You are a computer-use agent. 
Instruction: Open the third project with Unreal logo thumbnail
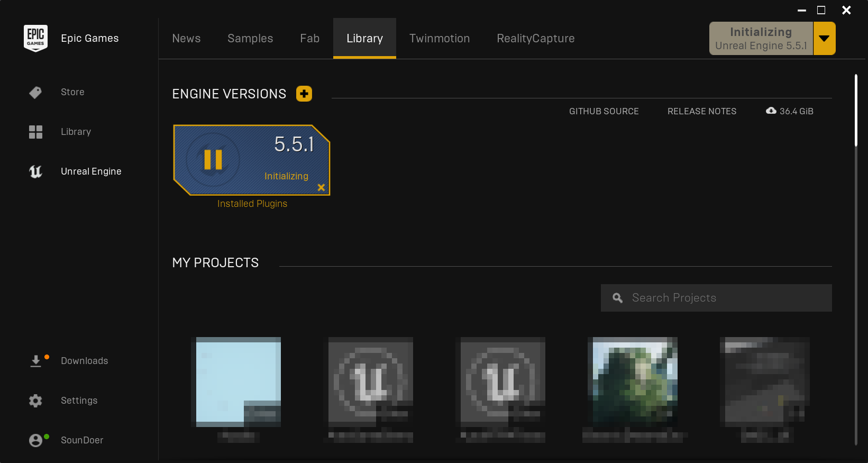coord(503,382)
